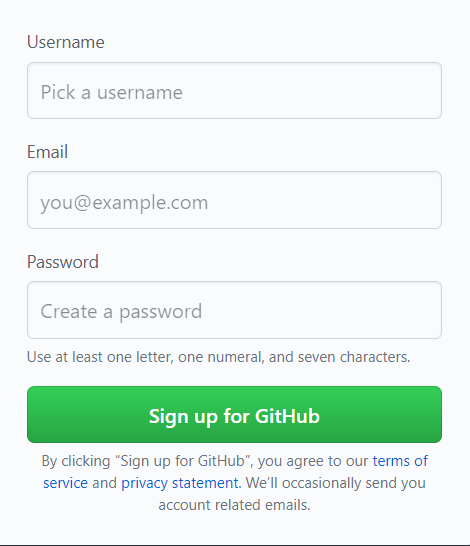Click the Password label text
Viewport: 470px width, 546px height.
coord(63,262)
